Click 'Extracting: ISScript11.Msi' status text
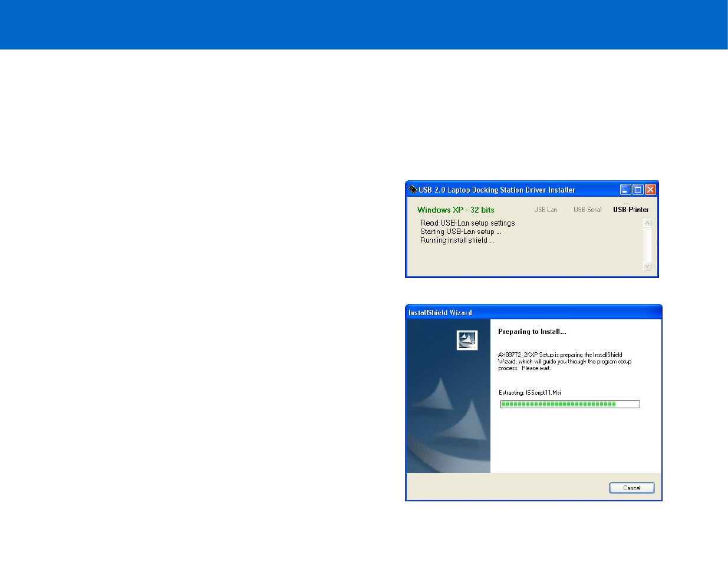The width and height of the screenshot is (728, 562). [530, 392]
